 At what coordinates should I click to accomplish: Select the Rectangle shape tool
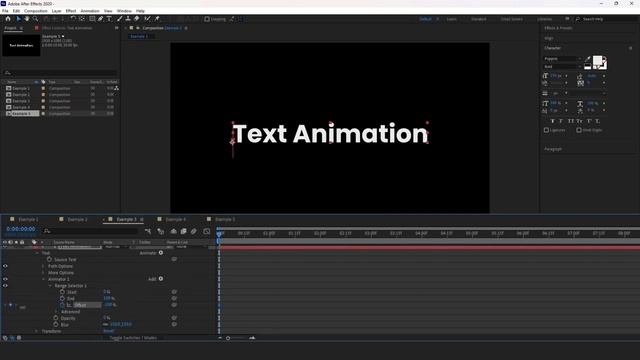click(x=92, y=19)
